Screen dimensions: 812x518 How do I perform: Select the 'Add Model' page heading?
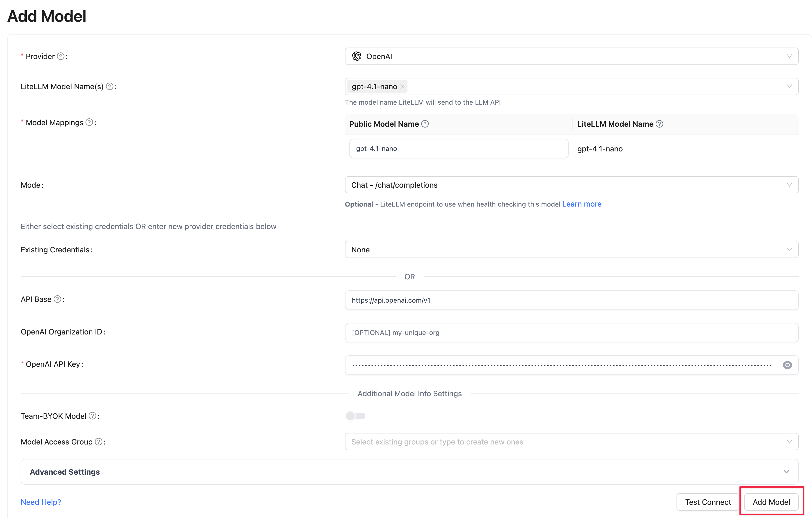pos(47,16)
